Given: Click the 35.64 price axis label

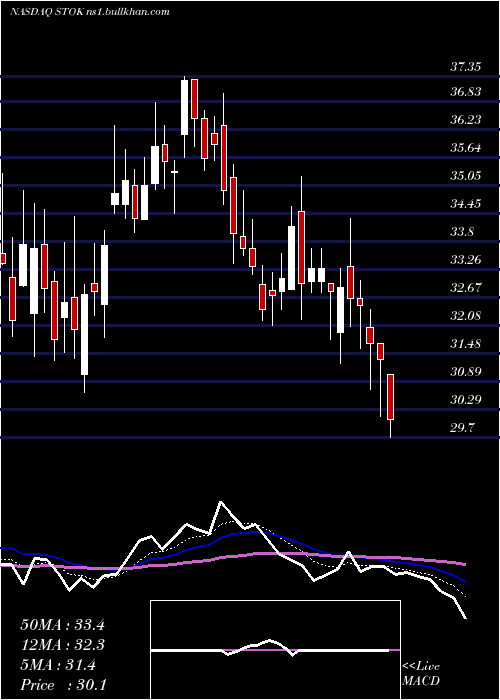Looking at the screenshot, I should coord(465,148).
